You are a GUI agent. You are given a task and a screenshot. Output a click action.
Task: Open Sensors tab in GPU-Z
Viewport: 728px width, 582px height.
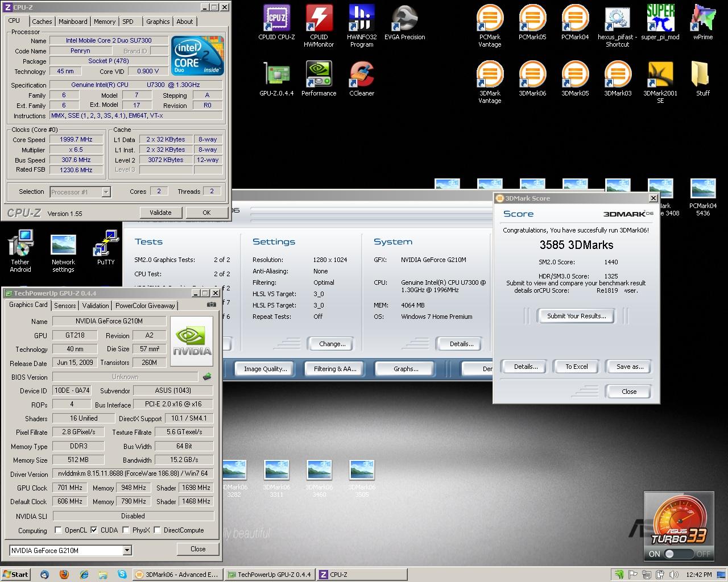coord(65,306)
